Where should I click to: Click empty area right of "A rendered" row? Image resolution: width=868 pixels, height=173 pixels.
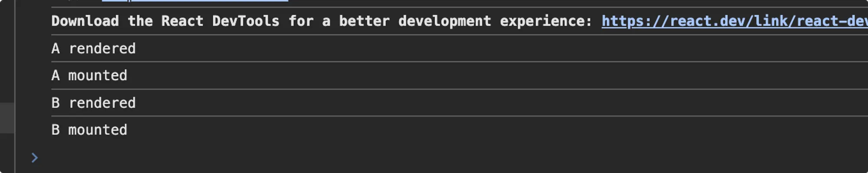click(499, 48)
